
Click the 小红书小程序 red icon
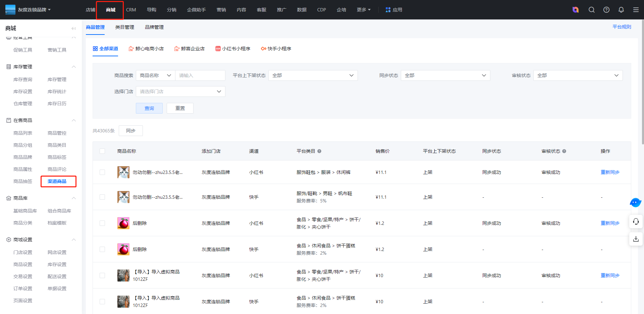[218, 49]
